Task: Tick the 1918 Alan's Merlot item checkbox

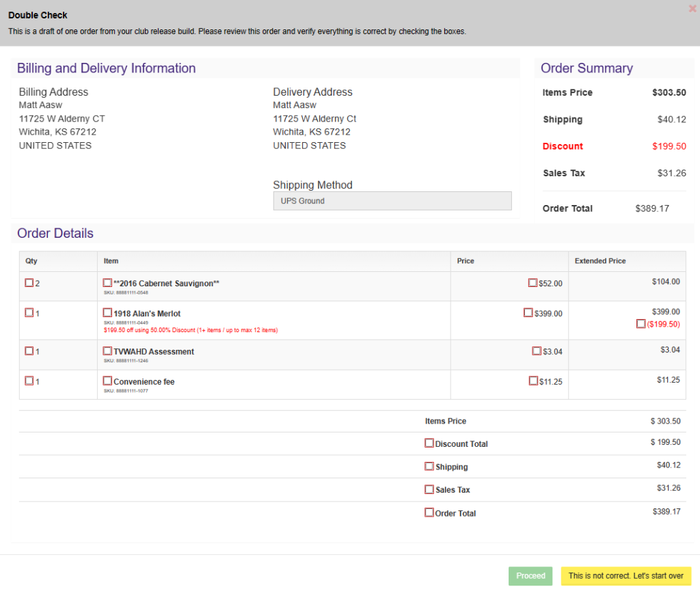Action: (x=107, y=313)
